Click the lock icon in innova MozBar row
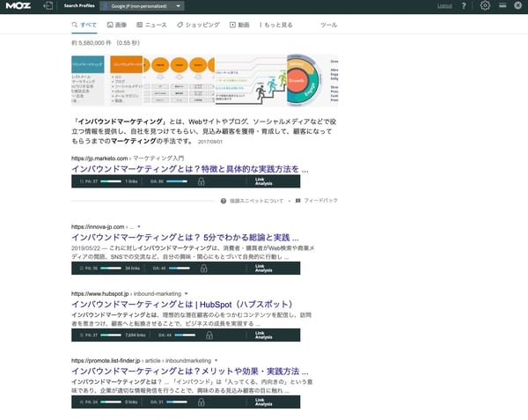Viewport: 528px width, 420px height. tap(204, 269)
